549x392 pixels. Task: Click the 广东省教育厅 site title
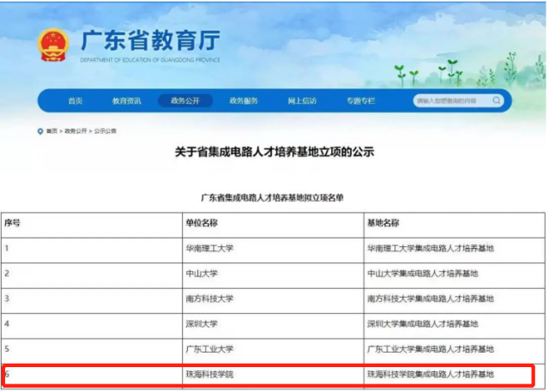(x=151, y=40)
